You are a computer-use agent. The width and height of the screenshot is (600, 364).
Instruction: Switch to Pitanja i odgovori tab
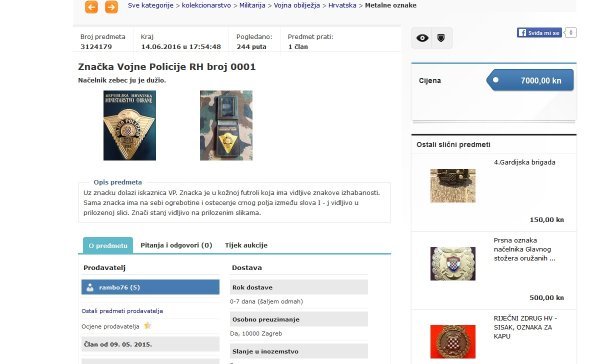tap(176, 245)
